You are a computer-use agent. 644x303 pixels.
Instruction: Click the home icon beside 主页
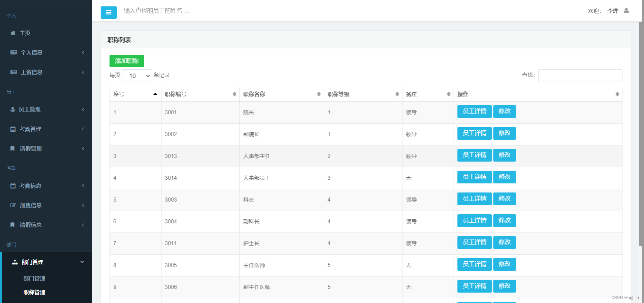coord(13,33)
